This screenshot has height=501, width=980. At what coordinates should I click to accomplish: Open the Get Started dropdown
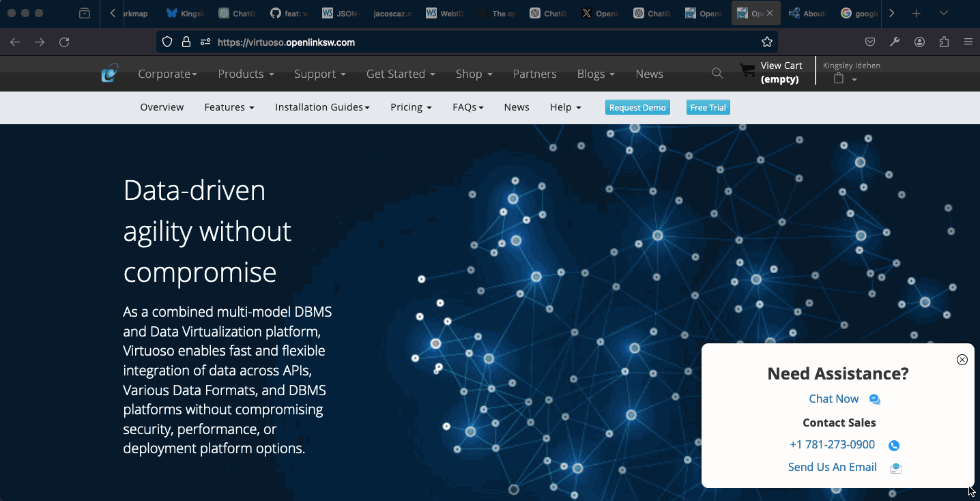click(x=401, y=74)
